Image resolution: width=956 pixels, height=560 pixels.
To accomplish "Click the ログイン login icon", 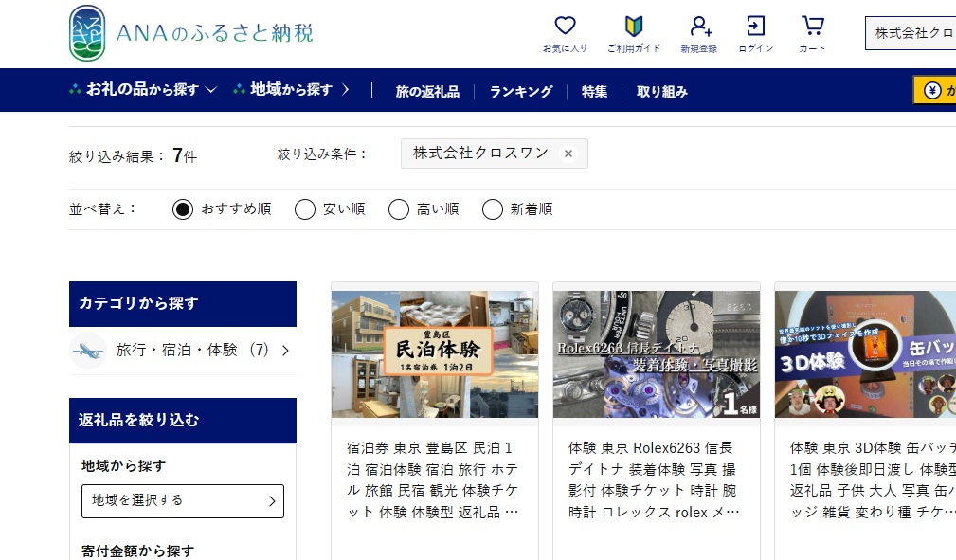I will pos(755,27).
